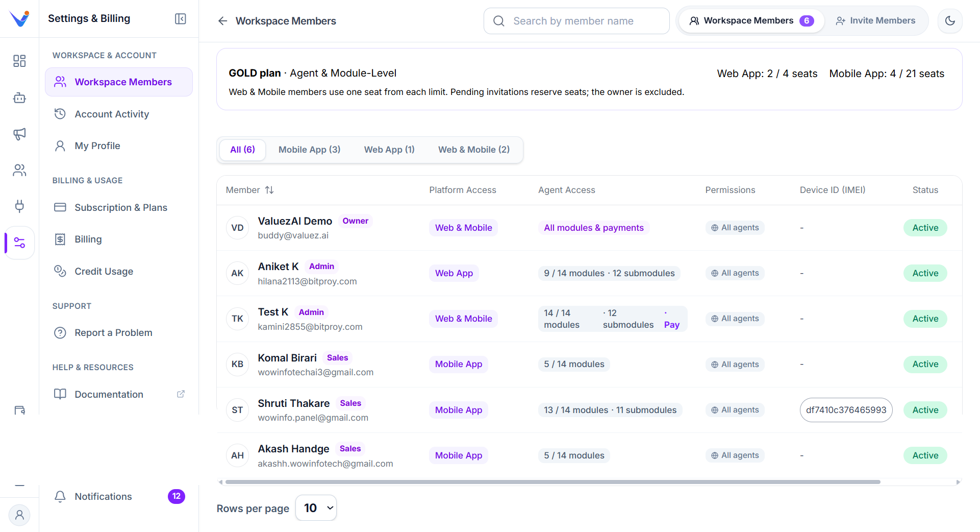980x532 pixels.
Task: Click the AK avatar for Aniket K
Action: (x=237, y=273)
